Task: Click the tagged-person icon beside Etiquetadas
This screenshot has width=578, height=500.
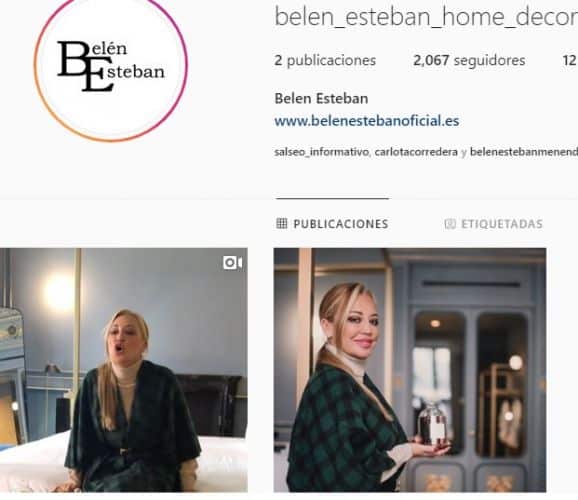Action: click(450, 224)
